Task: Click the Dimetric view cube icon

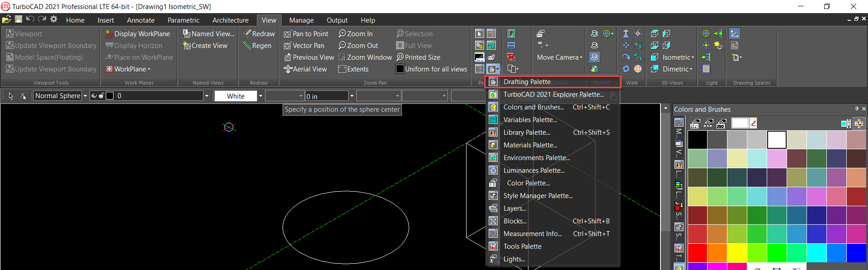Action: (654, 69)
